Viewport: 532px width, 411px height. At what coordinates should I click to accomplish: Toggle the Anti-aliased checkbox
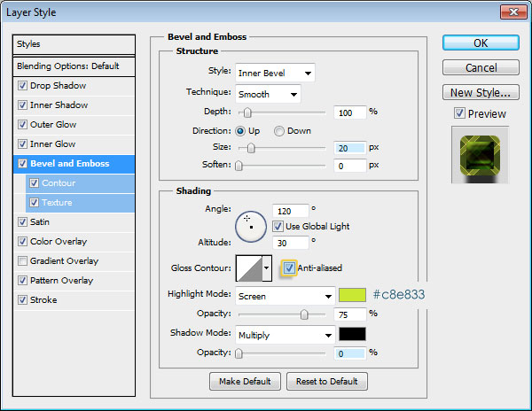[x=290, y=268]
